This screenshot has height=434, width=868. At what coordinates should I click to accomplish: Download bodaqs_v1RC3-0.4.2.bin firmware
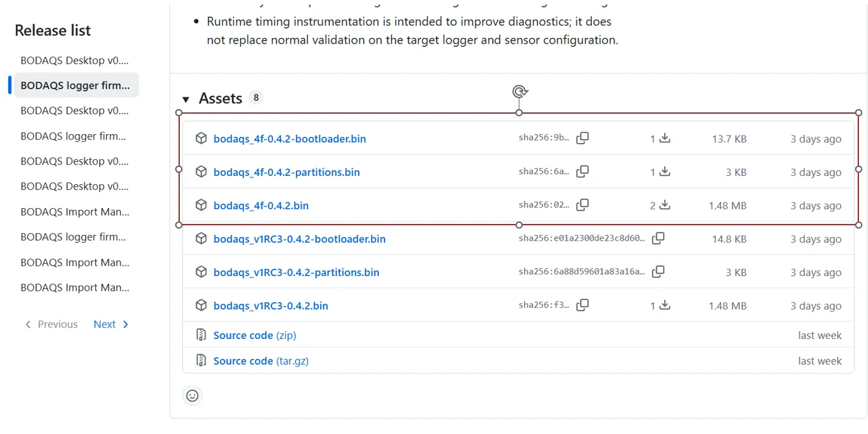click(x=270, y=306)
